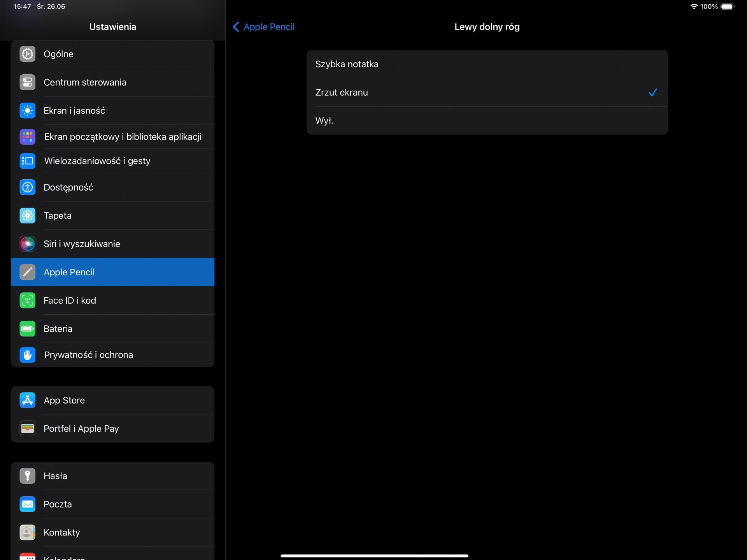Open Face ID i kod settings

[x=113, y=301]
